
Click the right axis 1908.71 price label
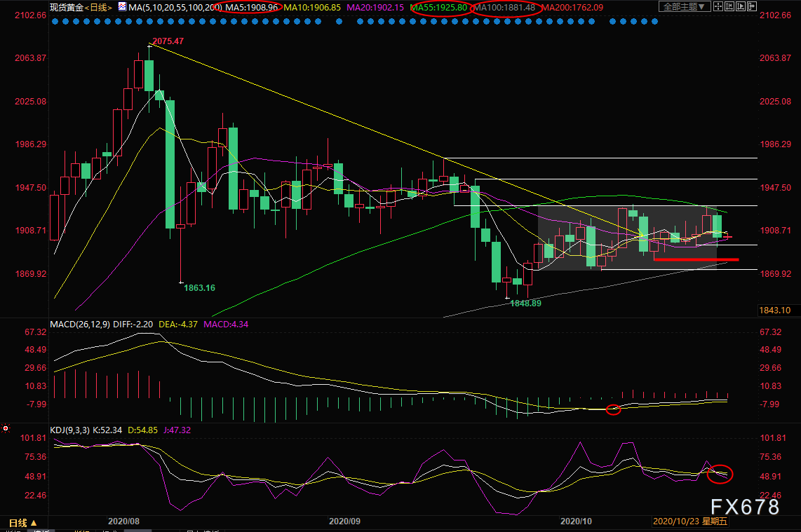[x=776, y=231]
